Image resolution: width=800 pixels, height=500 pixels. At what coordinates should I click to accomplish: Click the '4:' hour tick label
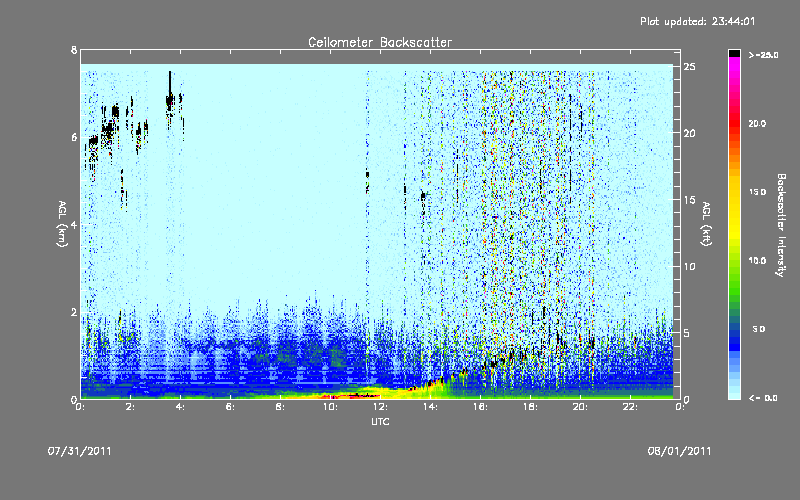click(181, 407)
